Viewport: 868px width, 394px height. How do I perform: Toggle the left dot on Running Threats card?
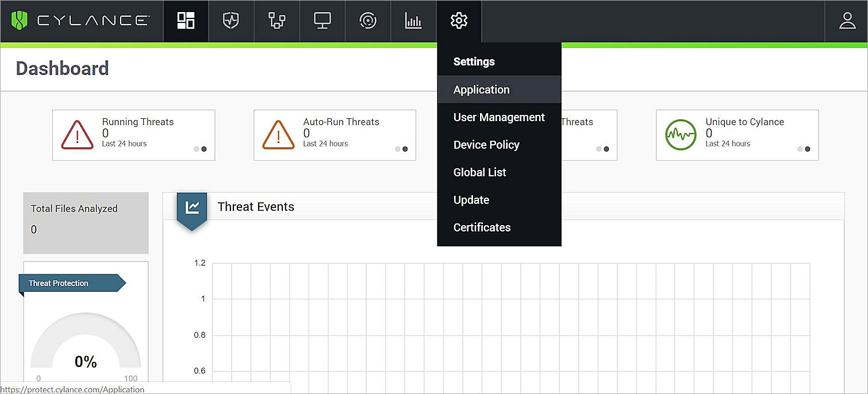click(x=196, y=149)
